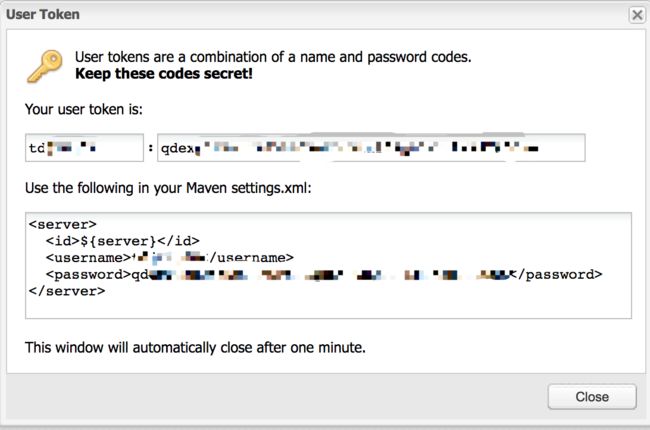Click the closing </server> tag line
Image resolution: width=650 pixels, height=430 pixels.
67,291
